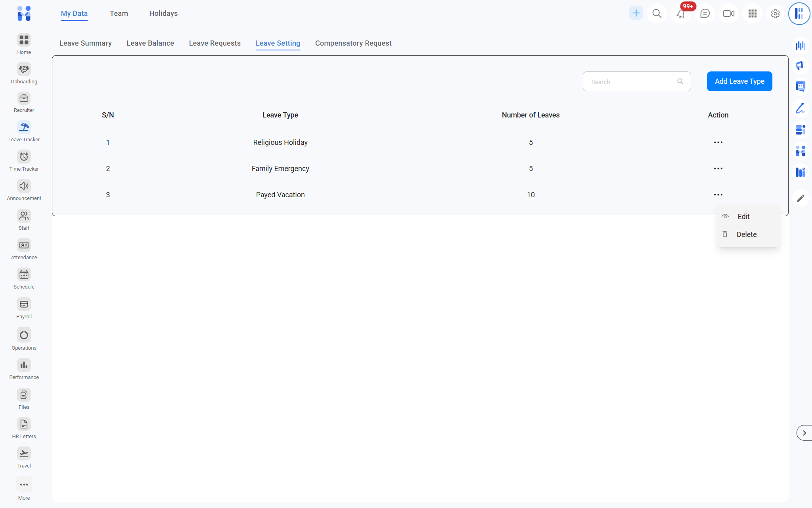This screenshot has height=508, width=812.
Task: Open the apps grid launcher
Action: tap(752, 14)
